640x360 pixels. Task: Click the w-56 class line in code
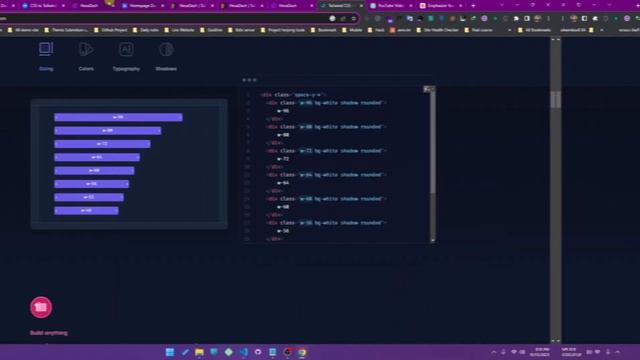(326, 223)
